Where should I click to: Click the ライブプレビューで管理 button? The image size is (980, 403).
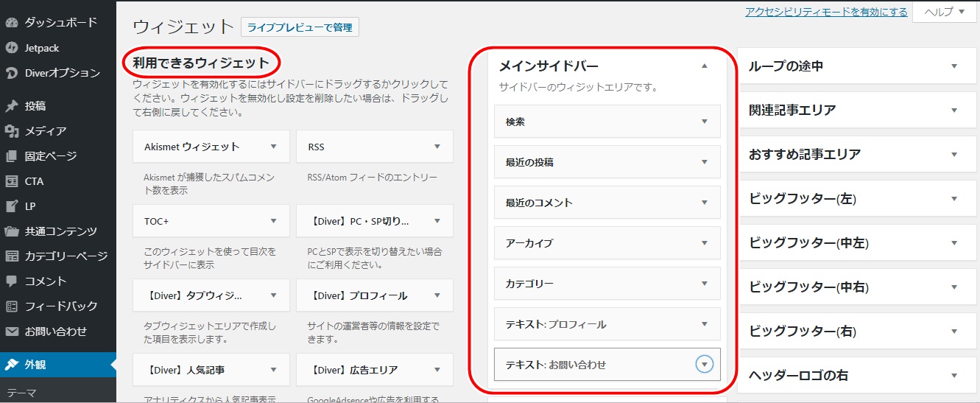pos(300,28)
